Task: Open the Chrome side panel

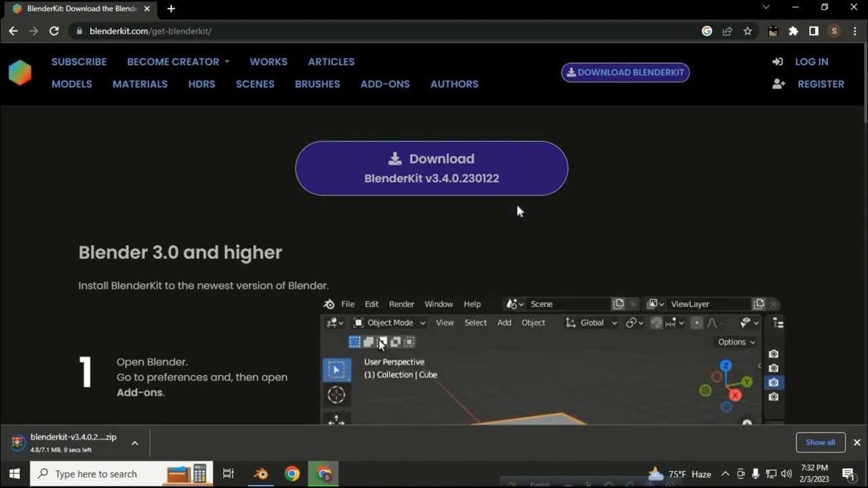Action: point(814,31)
